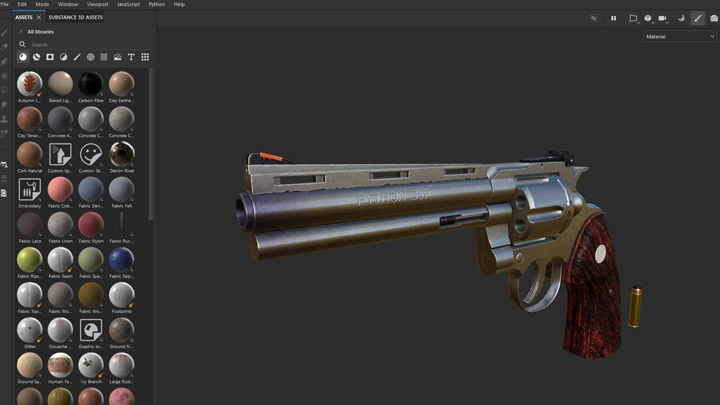Pause the engine computation
Image resolution: width=720 pixels, height=405 pixels.
point(613,18)
